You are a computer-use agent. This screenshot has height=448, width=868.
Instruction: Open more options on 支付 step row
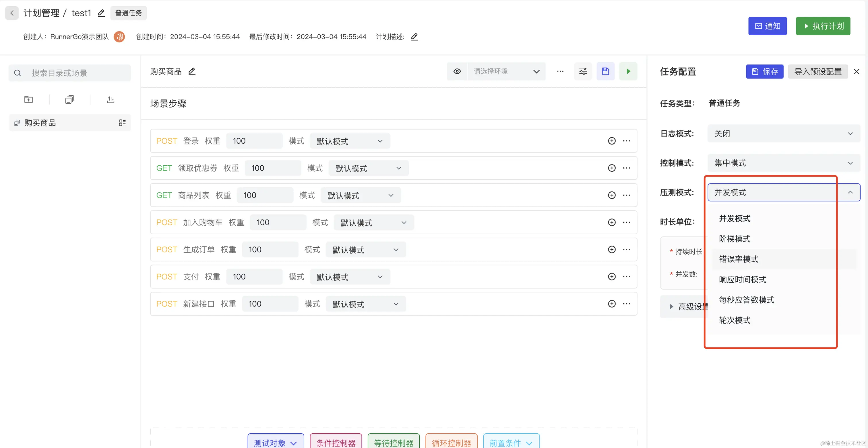tap(626, 277)
